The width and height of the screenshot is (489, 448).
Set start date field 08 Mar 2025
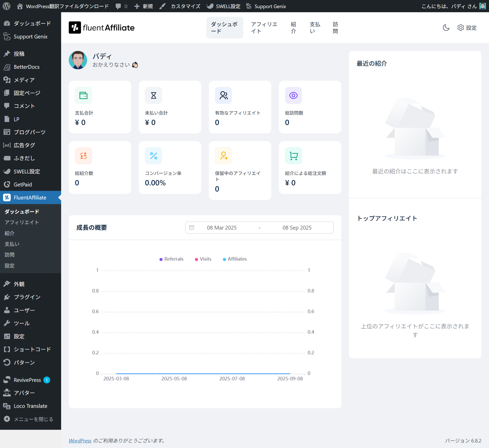222,227
